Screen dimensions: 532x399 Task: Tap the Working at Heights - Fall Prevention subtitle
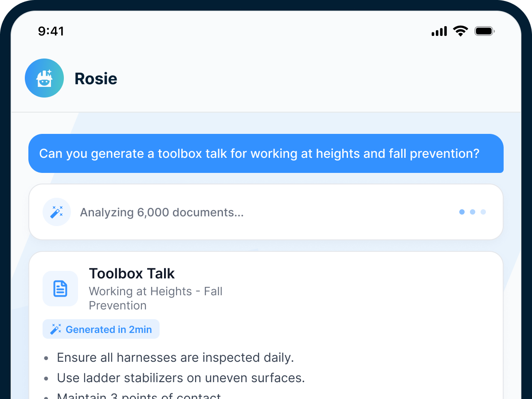[156, 298]
